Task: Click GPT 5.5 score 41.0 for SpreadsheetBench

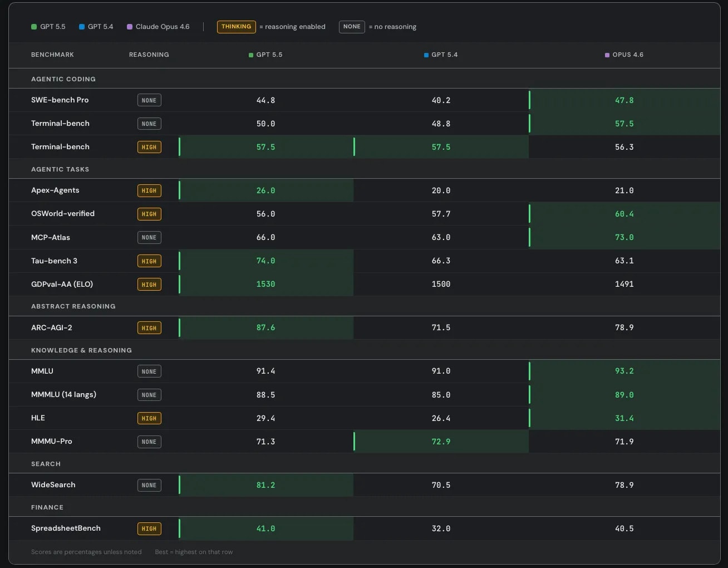Action: pos(265,528)
